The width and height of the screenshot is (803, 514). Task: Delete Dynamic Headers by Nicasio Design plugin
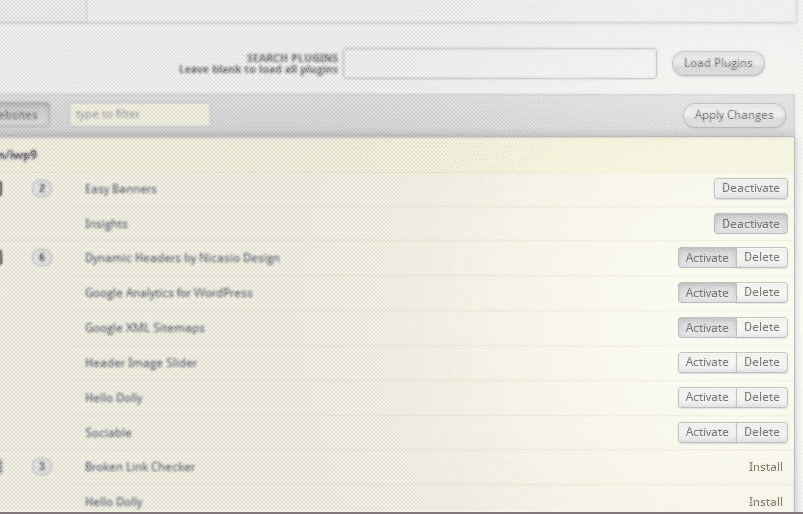point(762,257)
